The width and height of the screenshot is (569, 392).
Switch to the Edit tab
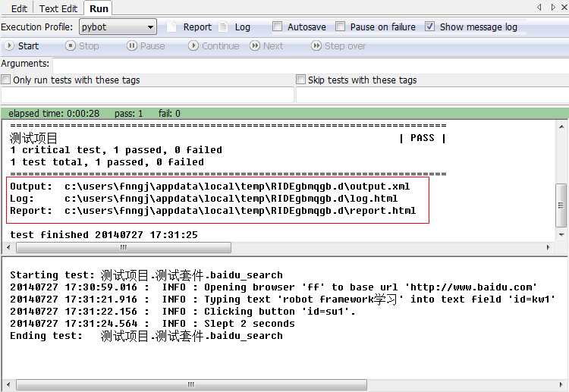click(x=19, y=8)
